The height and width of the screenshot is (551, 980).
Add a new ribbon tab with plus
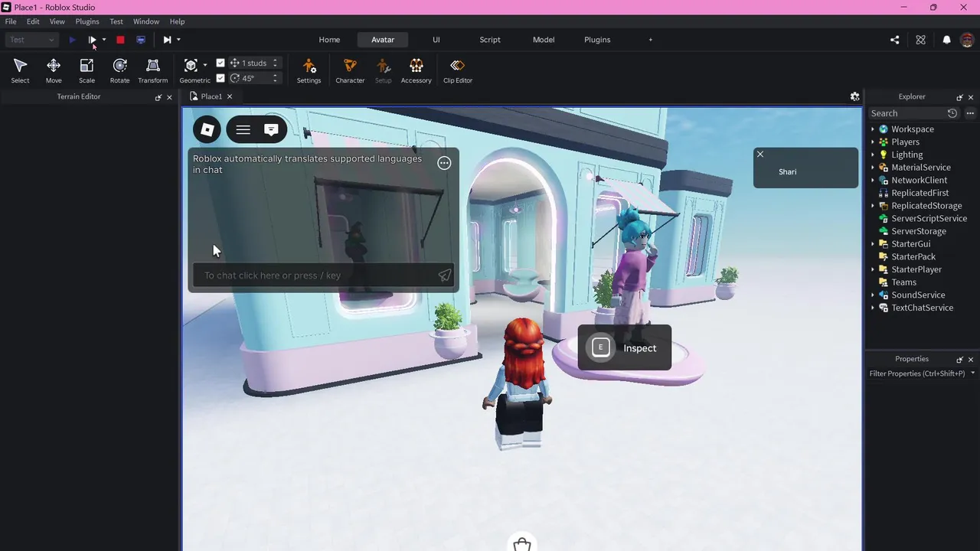pyautogui.click(x=651, y=40)
